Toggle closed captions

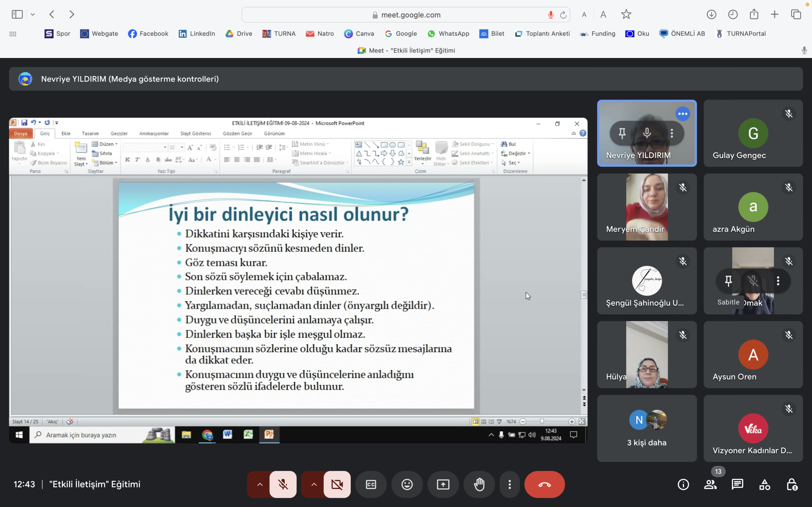pos(371,484)
